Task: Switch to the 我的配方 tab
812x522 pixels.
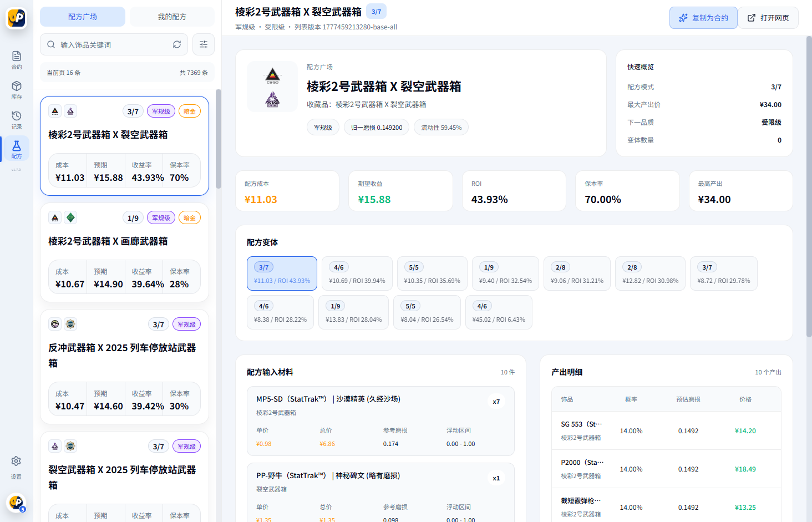Action: [172, 17]
